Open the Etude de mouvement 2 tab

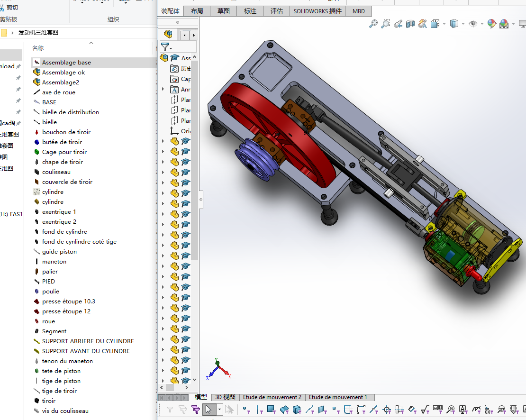point(272,397)
